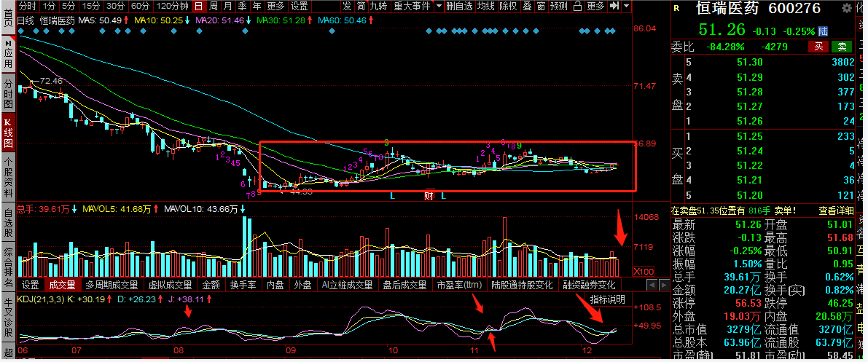Image resolution: width=868 pixels, height=362 pixels.
Task: Click the lock icon in the toolbar
Action: click(577, 6)
